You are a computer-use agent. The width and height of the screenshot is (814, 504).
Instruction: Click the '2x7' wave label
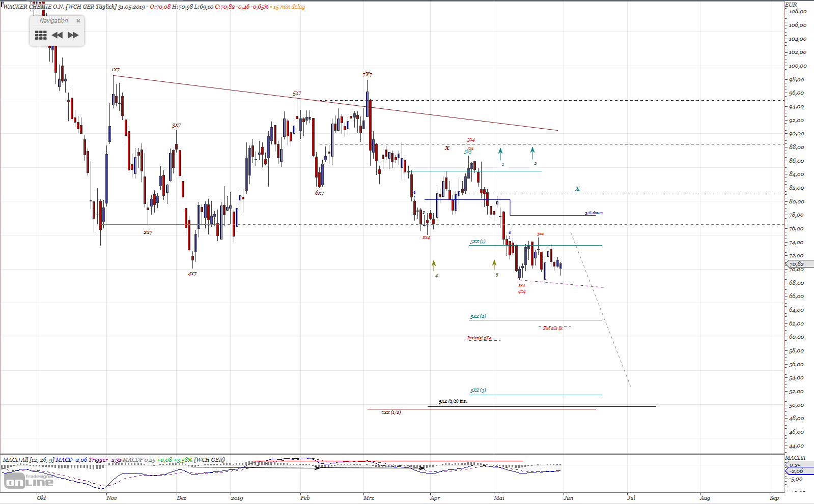[x=148, y=232]
